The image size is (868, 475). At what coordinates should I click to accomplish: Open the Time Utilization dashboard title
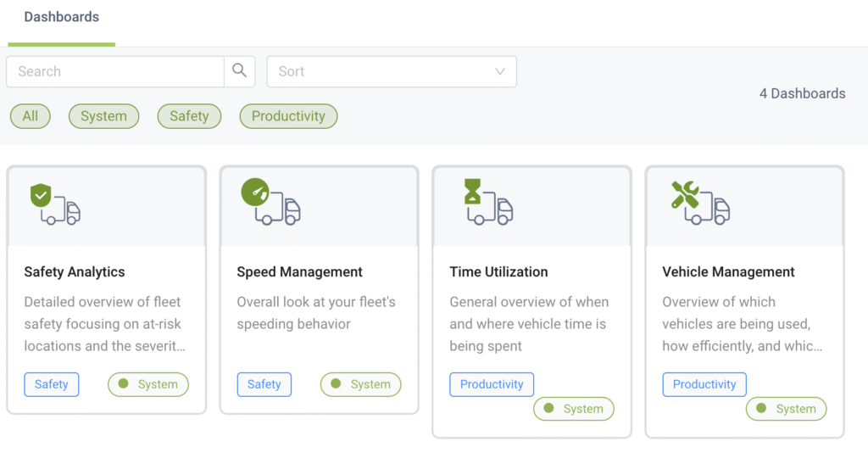[498, 271]
